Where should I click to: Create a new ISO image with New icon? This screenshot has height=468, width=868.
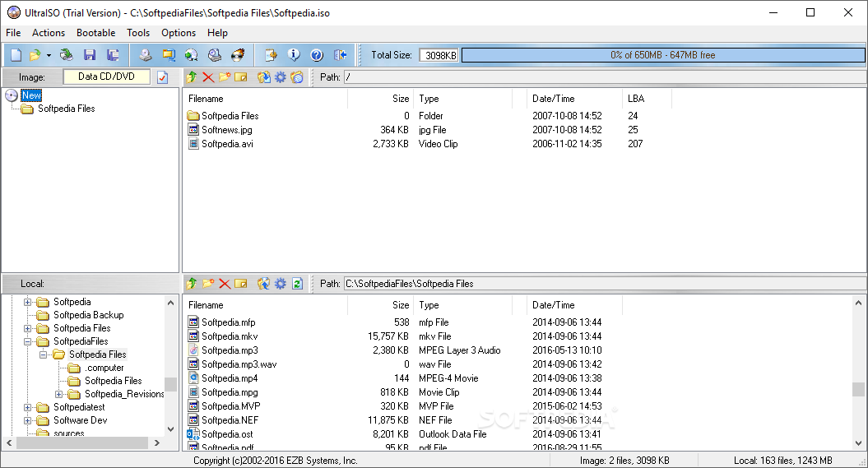pyautogui.click(x=16, y=55)
